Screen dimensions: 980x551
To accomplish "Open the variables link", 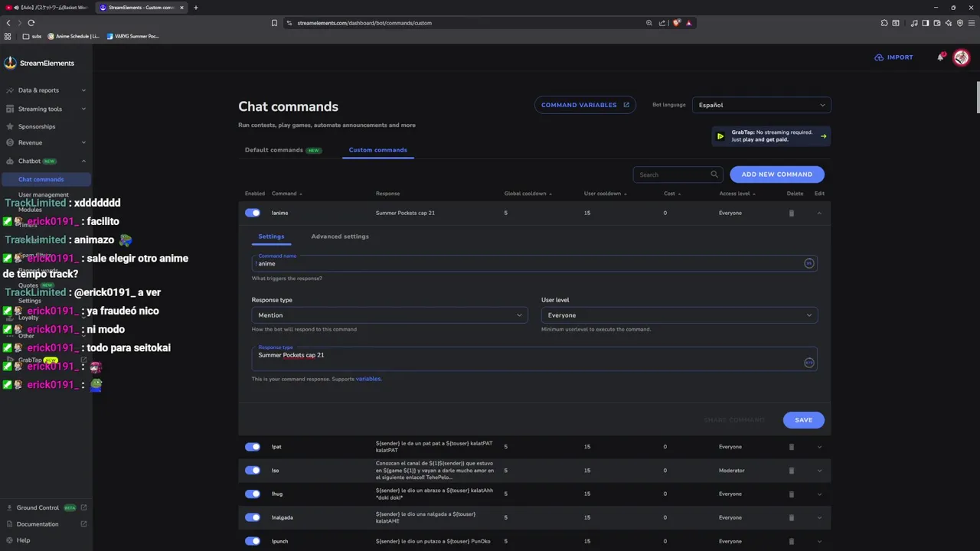I will click(x=367, y=379).
